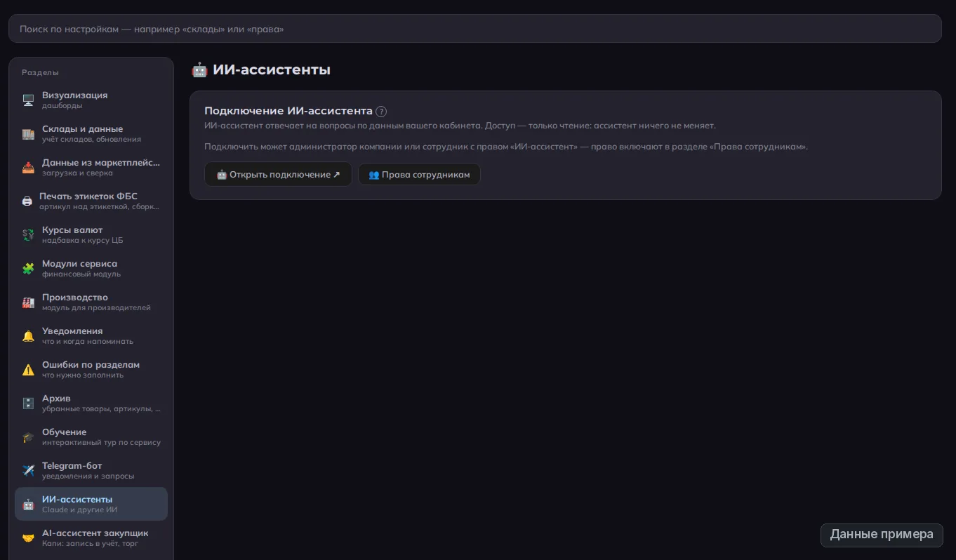Image resolution: width=956 pixels, height=560 pixels.
Task: Open the Уведомления section
Action: pyautogui.click(x=91, y=336)
